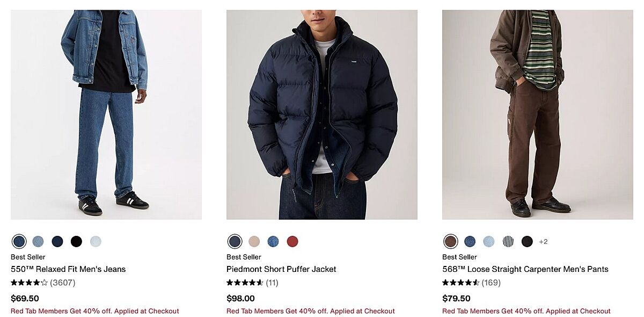Click the brown carpenter pants product image
Viewport: 644px width, 317px height.
[538, 114]
